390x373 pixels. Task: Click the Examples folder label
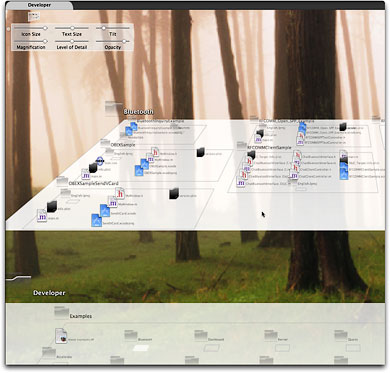coord(80,316)
